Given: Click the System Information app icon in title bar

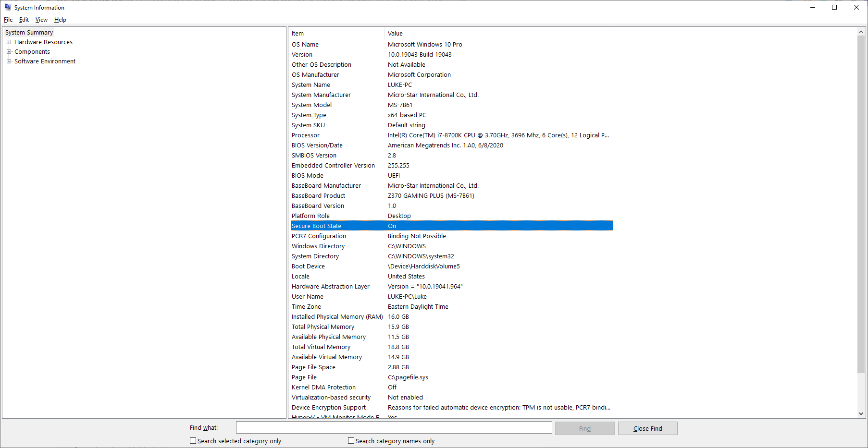Looking at the screenshot, I should (x=8, y=7).
